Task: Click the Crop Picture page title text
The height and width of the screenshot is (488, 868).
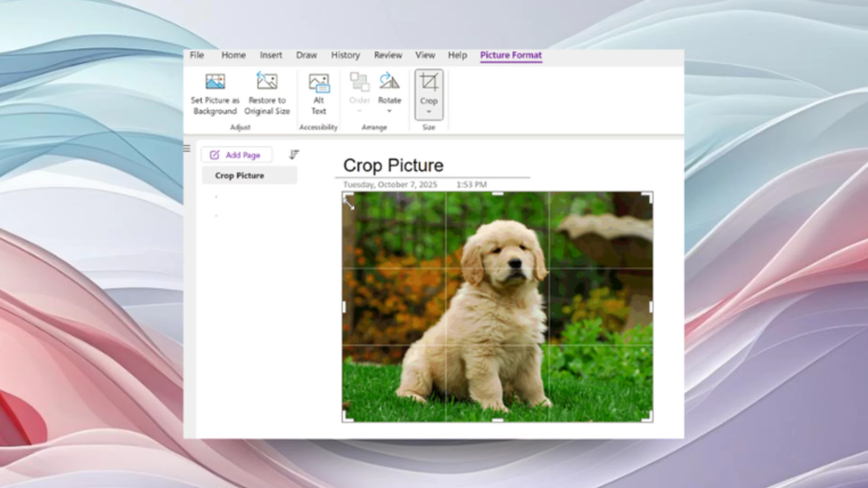Action: [x=392, y=166]
